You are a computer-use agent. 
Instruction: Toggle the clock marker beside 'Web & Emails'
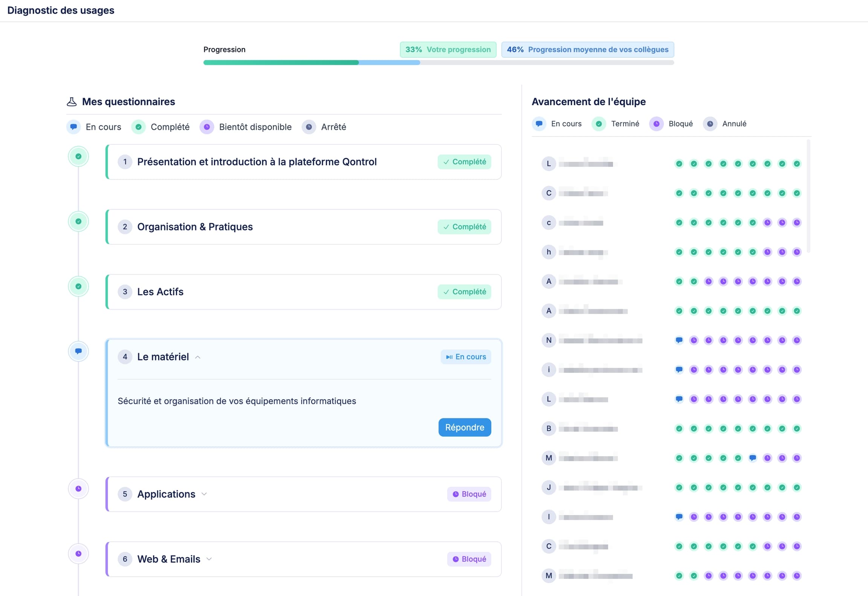(x=78, y=553)
